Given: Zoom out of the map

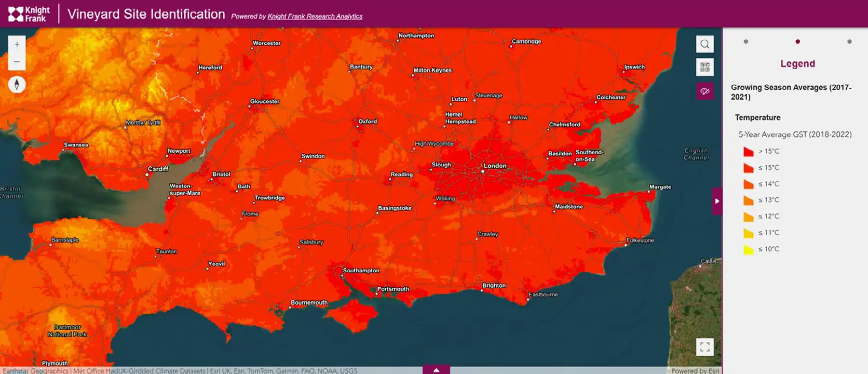Looking at the screenshot, I should click(x=17, y=62).
